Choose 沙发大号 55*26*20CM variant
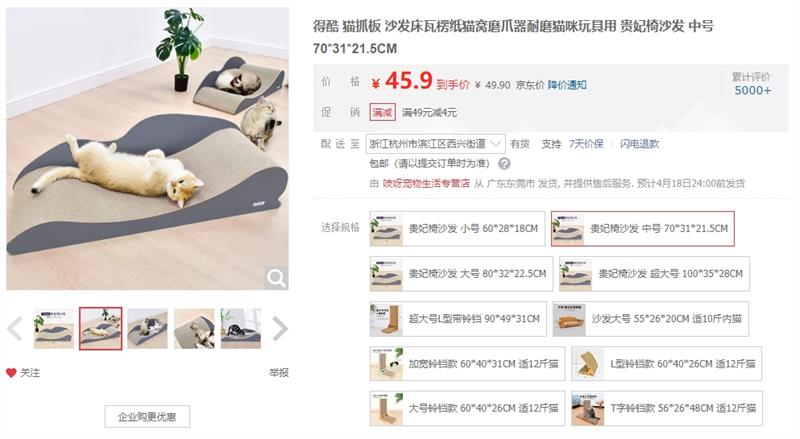This screenshot has width=800, height=439. (651, 319)
